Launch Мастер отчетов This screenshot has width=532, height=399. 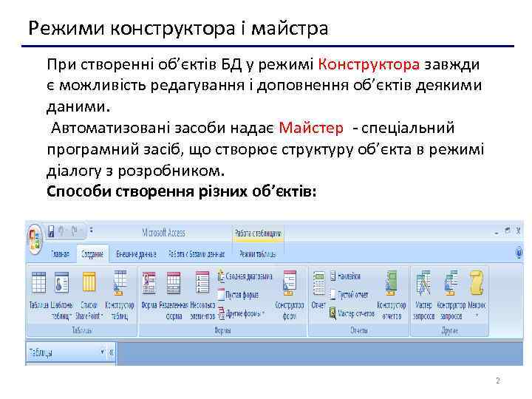[x=352, y=313]
